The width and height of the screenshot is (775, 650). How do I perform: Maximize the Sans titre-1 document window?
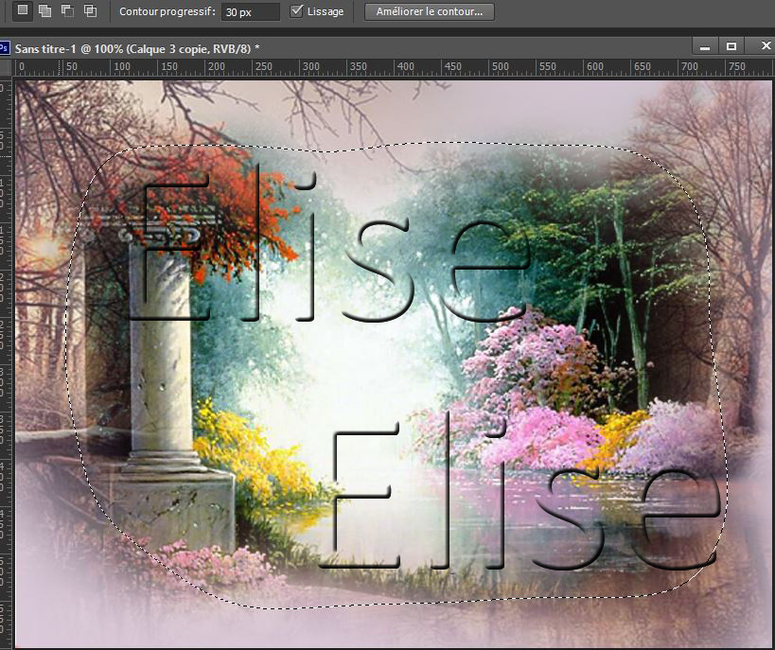[x=731, y=47]
